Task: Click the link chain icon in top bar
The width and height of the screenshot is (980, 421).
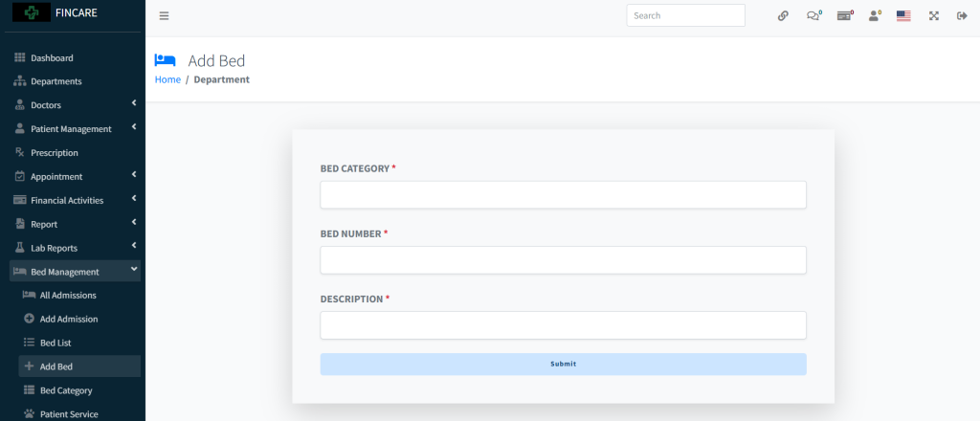Action: [783, 16]
